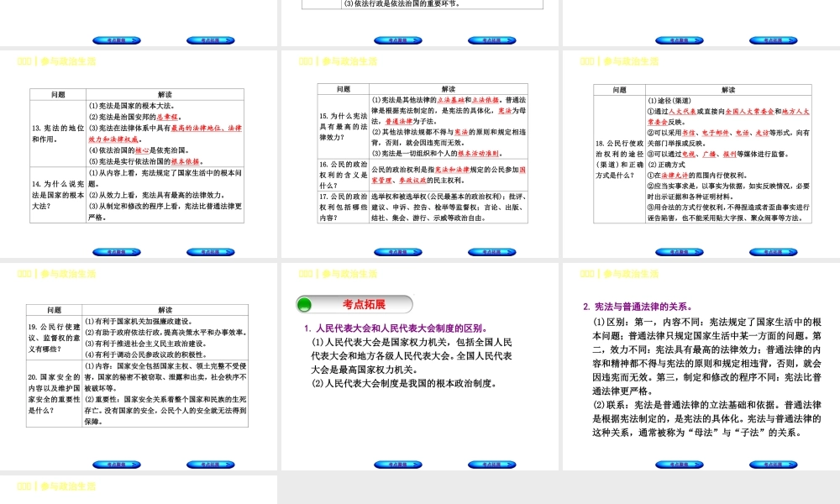Click 考点拓展 button on the question 15 slide
The height and width of the screenshot is (504, 840).
491,252
